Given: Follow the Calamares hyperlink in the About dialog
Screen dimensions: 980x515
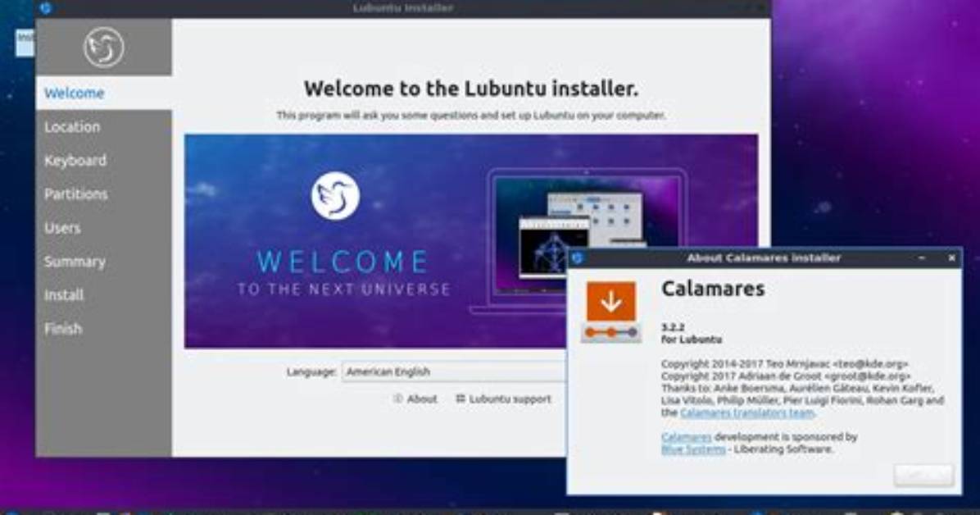Looking at the screenshot, I should click(687, 437).
